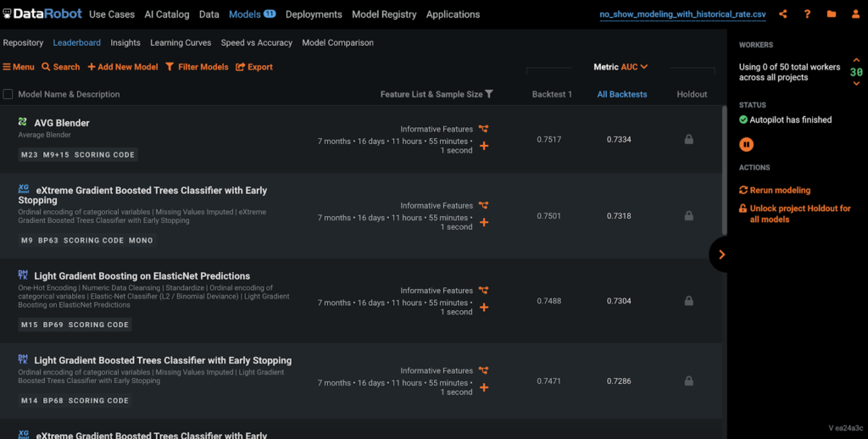This screenshot has height=439, width=868.
Task: Click XGBoost icon of M9 eXtreme Gradient Boosted model
Action: 23,189
